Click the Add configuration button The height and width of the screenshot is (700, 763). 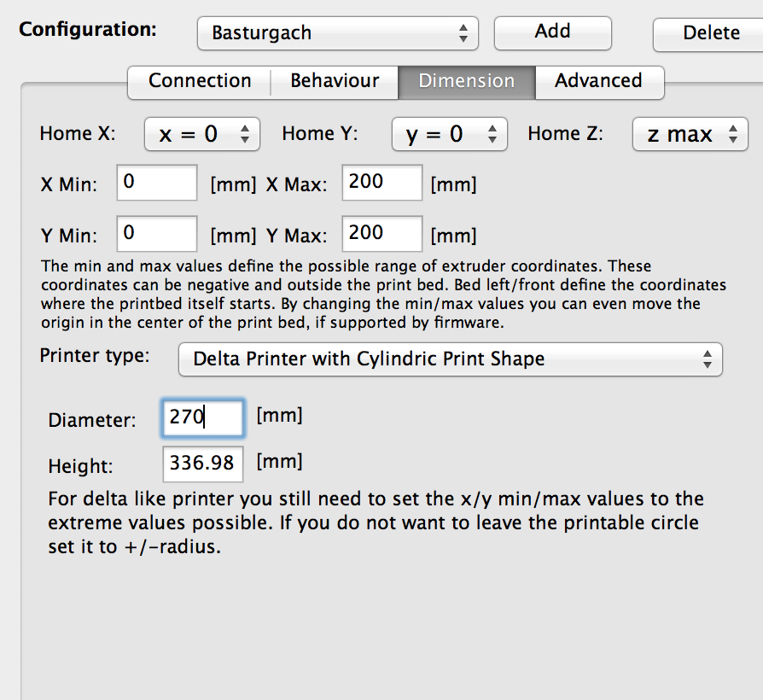pyautogui.click(x=552, y=32)
